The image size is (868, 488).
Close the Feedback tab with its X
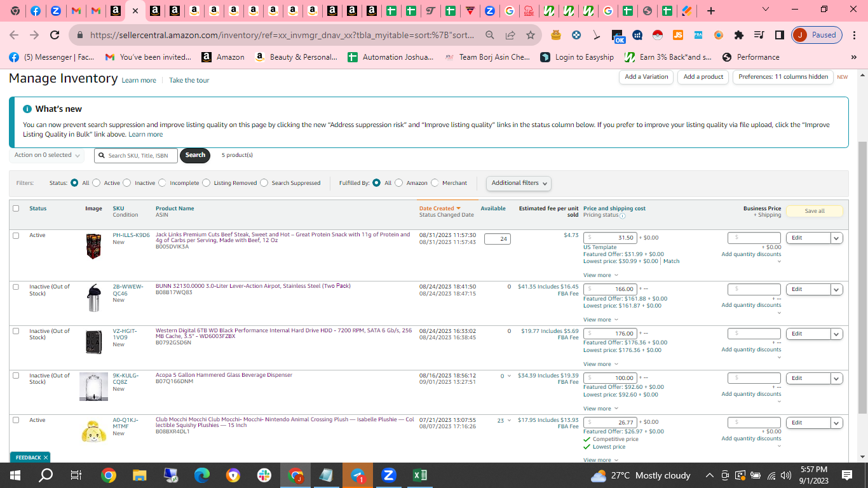pyautogui.click(x=46, y=457)
